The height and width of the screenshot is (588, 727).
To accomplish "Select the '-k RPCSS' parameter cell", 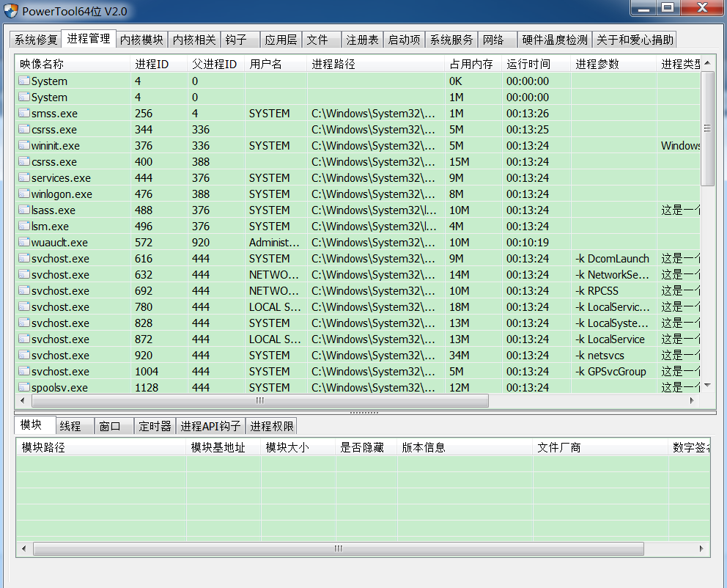I will tap(614, 291).
